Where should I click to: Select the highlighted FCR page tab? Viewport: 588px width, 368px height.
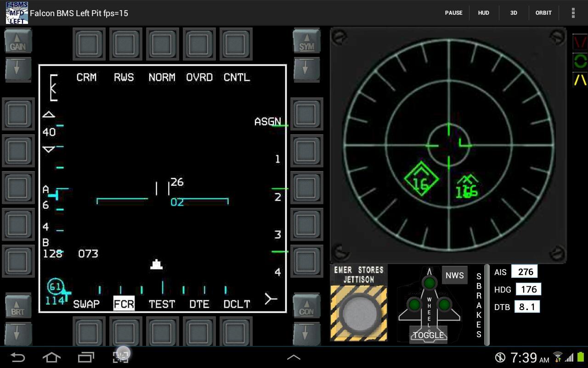(123, 304)
